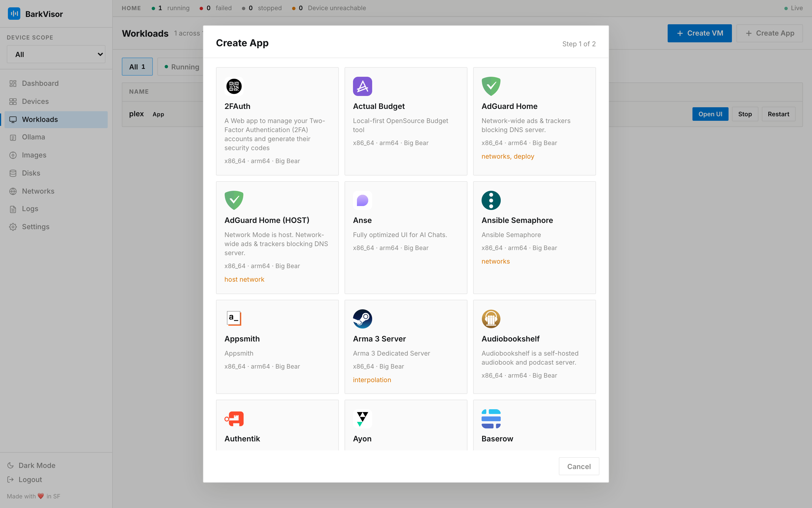Select the All 1 filter tab
Image resolution: width=812 pixels, height=508 pixels.
click(x=137, y=67)
